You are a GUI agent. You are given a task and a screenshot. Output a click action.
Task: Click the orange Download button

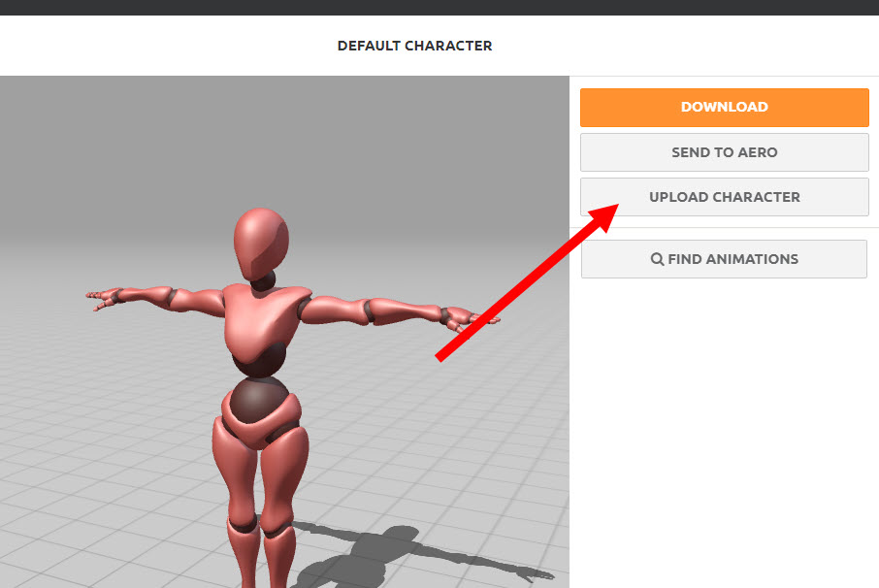725,107
